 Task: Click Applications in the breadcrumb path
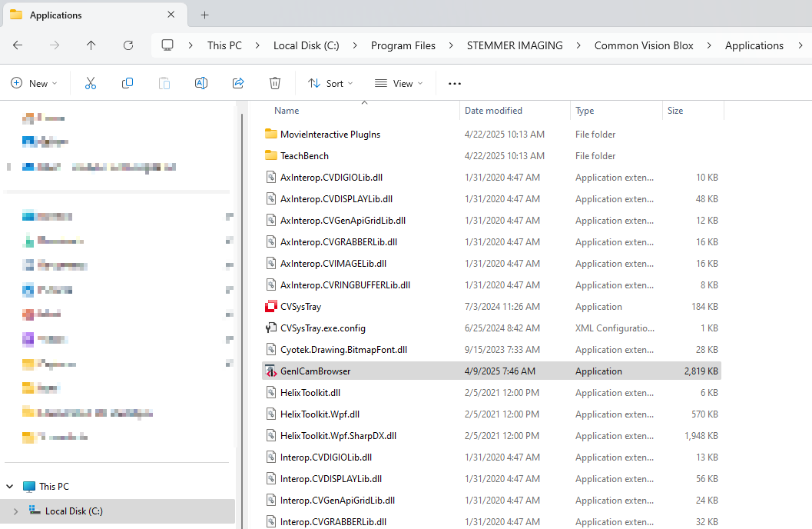(x=754, y=45)
